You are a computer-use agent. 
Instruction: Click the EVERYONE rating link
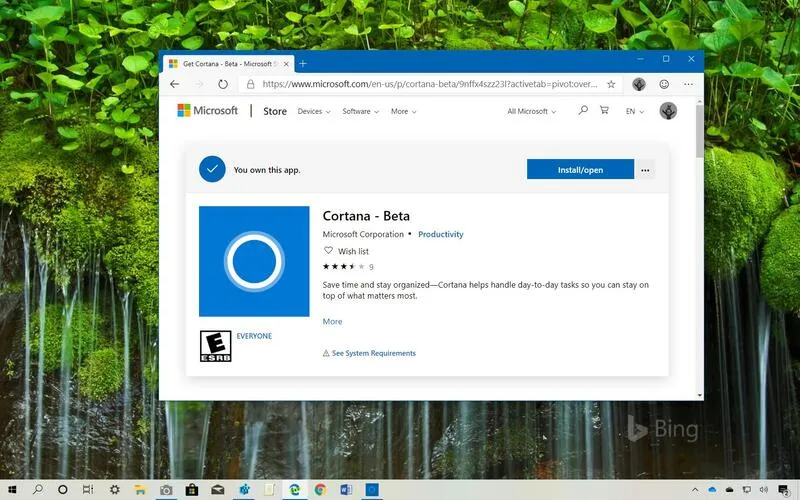[x=254, y=336]
